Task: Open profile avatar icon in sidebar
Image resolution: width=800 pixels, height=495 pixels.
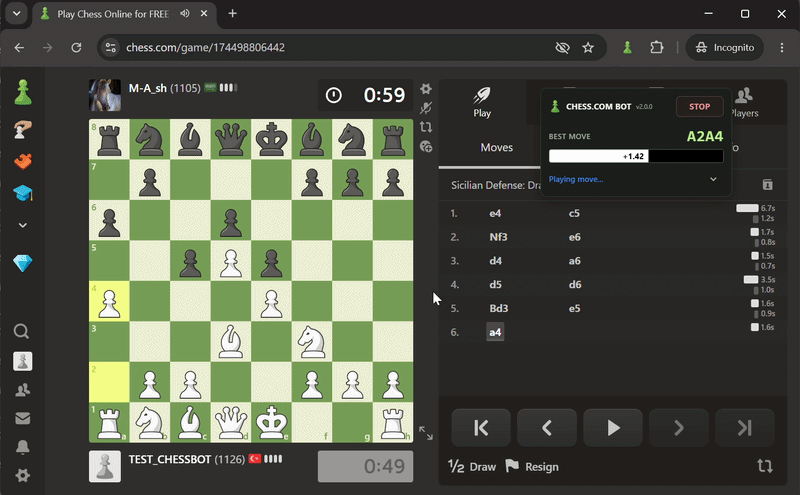Action: click(22, 361)
